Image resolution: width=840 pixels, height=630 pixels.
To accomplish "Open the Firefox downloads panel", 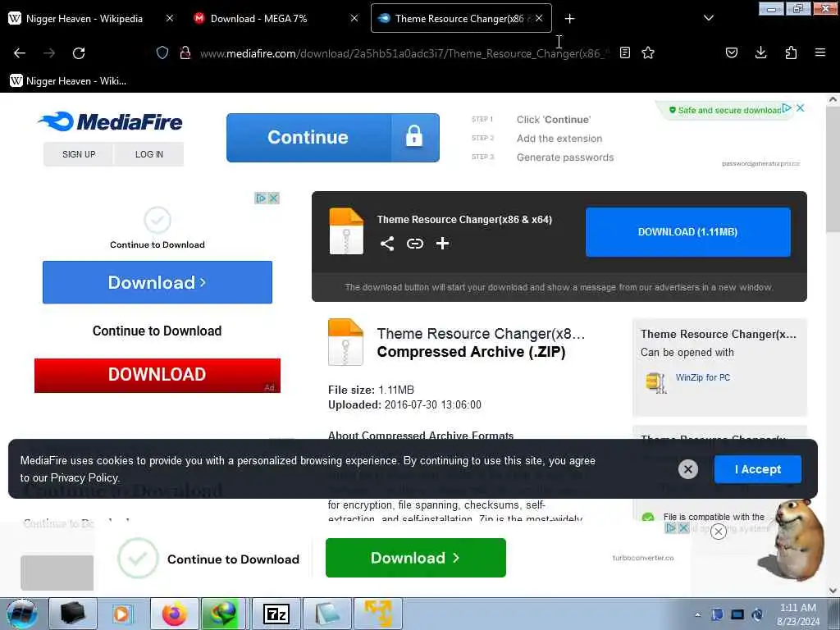I will click(x=760, y=52).
